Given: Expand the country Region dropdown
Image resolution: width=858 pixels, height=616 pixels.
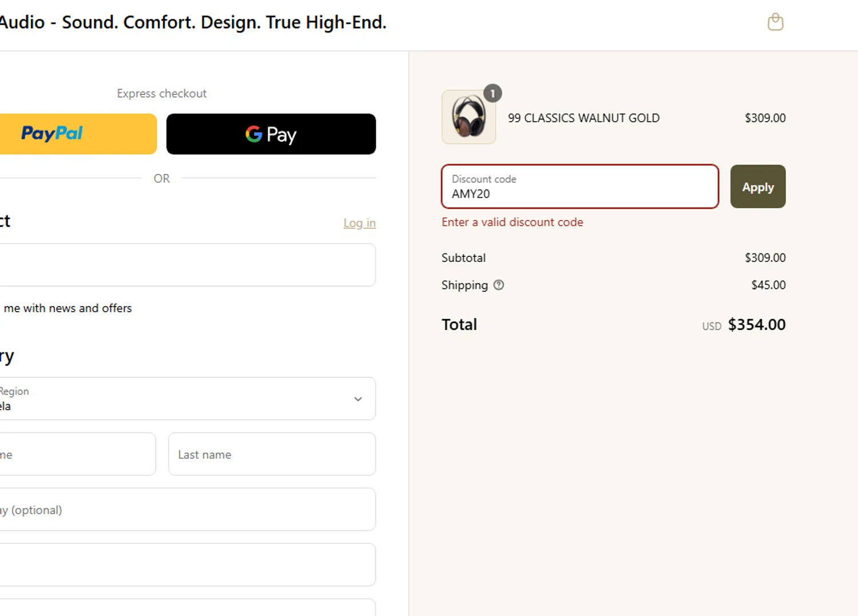Looking at the screenshot, I should pyautogui.click(x=188, y=399).
